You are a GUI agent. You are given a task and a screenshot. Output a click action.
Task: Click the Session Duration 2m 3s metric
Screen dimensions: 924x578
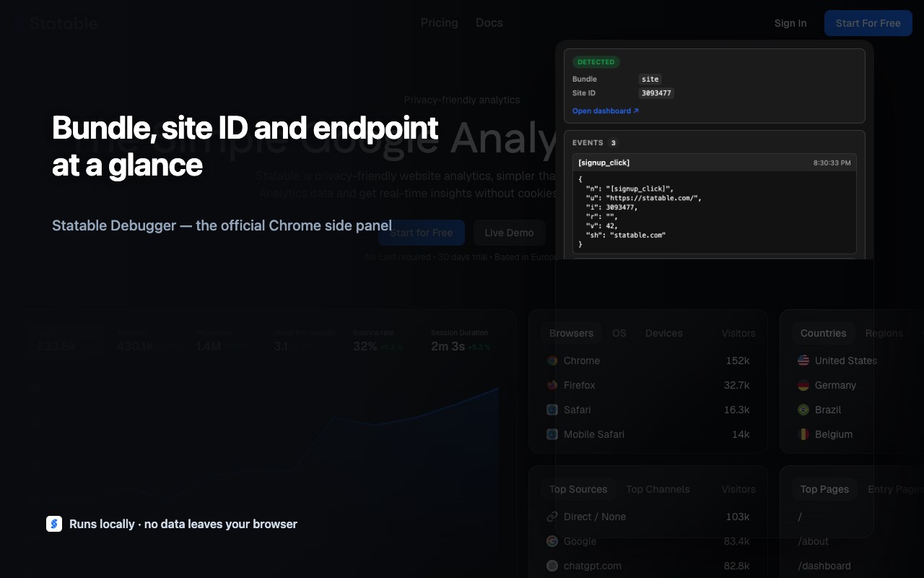click(x=461, y=340)
